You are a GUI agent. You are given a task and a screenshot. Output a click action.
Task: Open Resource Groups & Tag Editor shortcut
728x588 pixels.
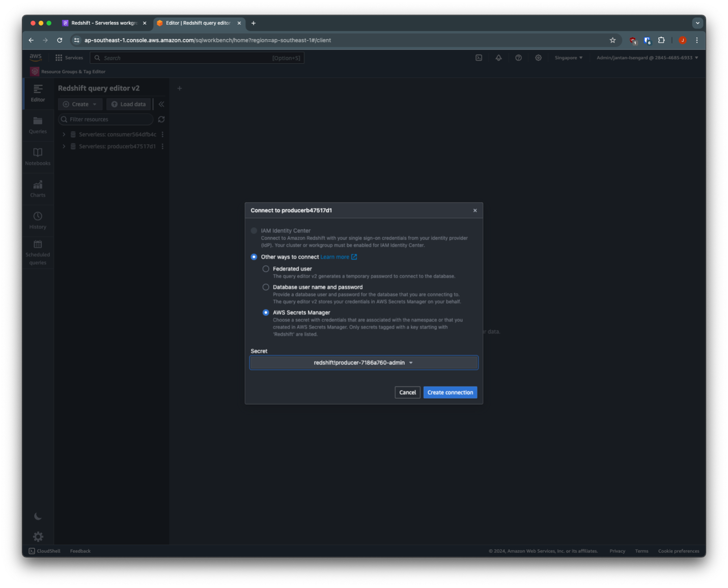(68, 72)
